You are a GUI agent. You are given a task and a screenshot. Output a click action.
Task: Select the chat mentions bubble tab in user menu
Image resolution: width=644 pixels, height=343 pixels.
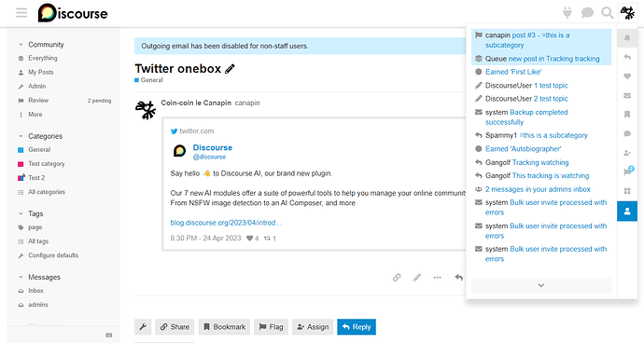tap(627, 134)
